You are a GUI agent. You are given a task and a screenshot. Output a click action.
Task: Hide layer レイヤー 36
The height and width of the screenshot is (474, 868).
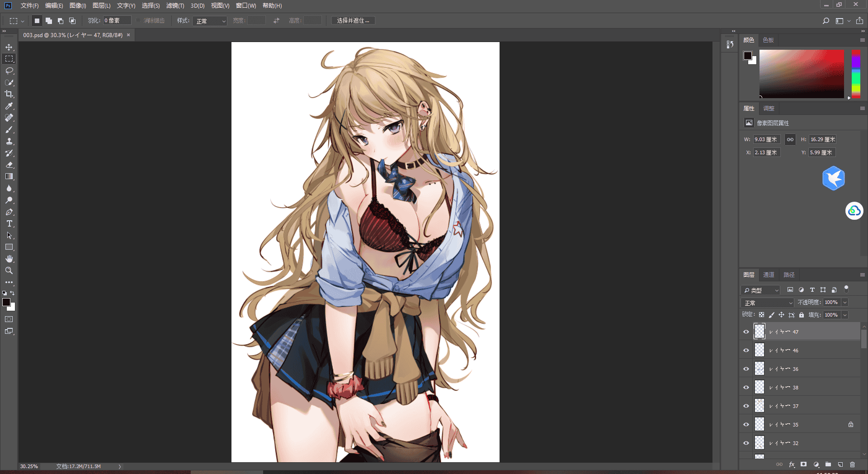tap(746, 369)
